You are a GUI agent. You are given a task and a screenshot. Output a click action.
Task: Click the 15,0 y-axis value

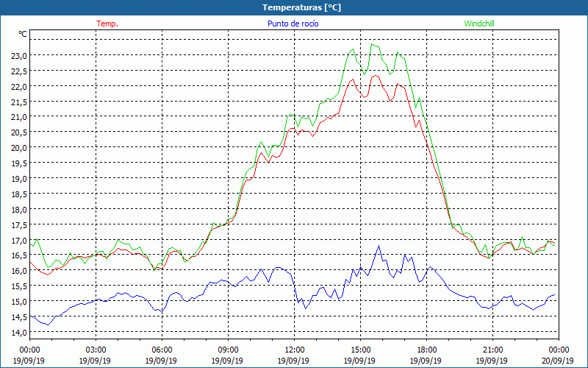(20, 301)
